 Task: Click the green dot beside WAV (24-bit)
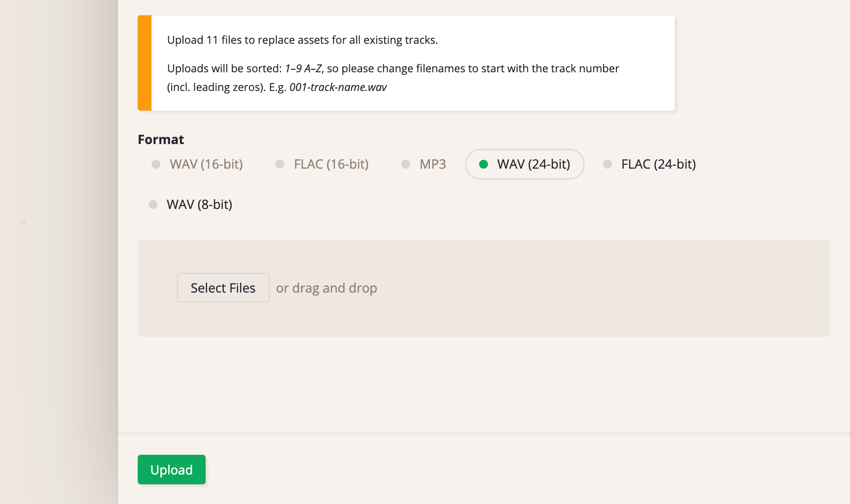484,164
